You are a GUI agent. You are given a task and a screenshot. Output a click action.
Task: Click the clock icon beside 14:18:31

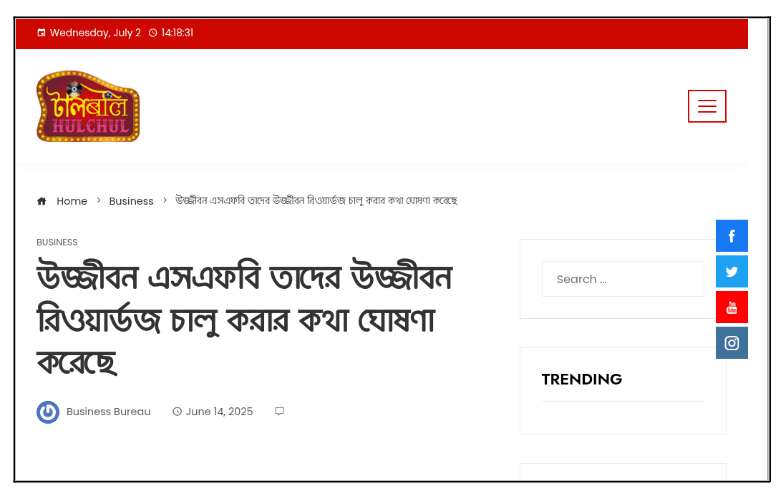(x=153, y=33)
